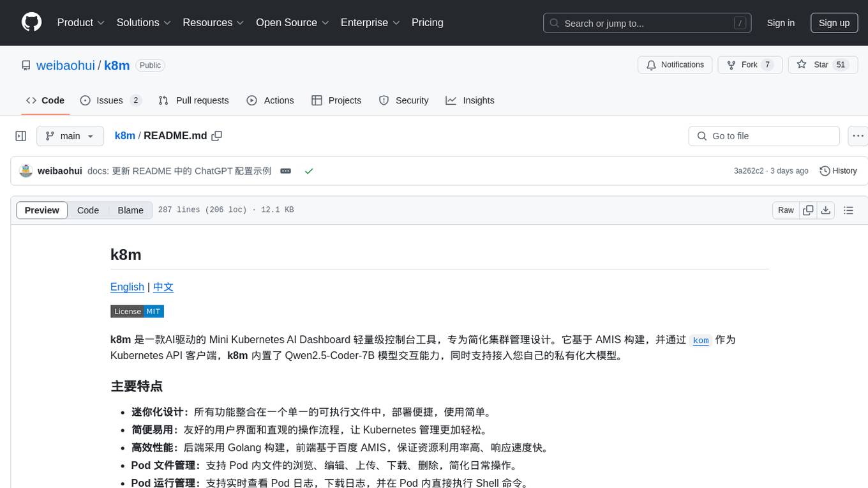Focus the Go to file field
Image resolution: width=868 pixels, height=488 pixels.
[764, 136]
